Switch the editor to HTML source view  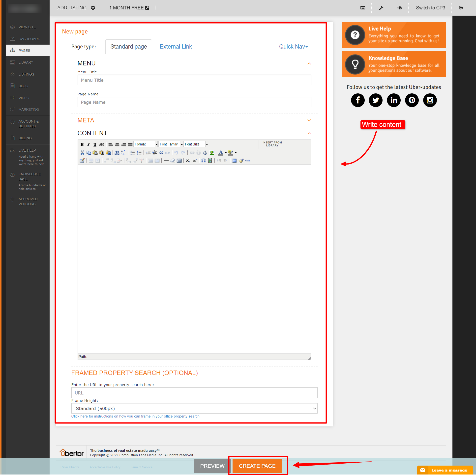(247, 161)
